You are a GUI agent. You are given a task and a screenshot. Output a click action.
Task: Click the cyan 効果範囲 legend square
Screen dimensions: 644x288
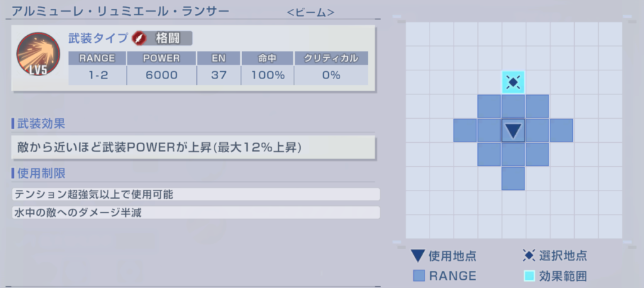[530, 275]
